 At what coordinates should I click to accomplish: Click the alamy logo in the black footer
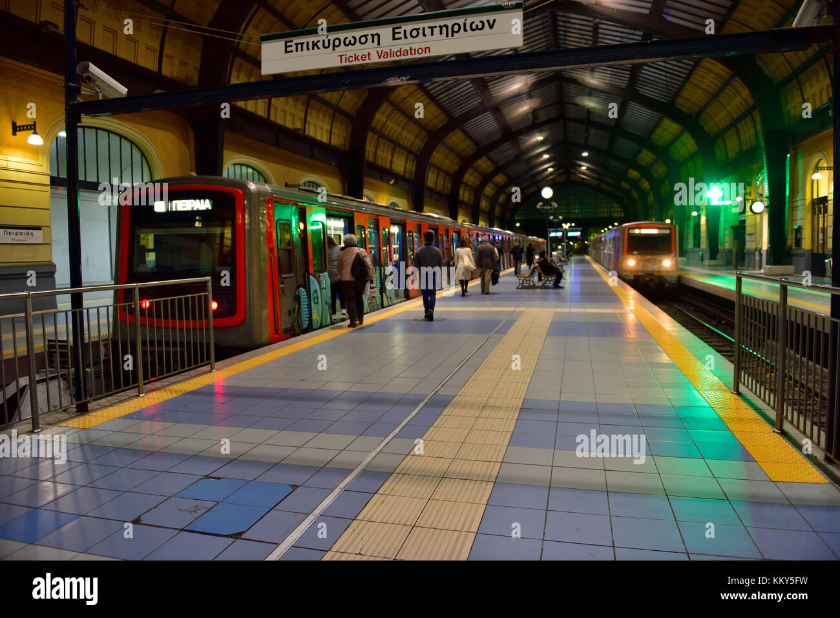coord(65,589)
